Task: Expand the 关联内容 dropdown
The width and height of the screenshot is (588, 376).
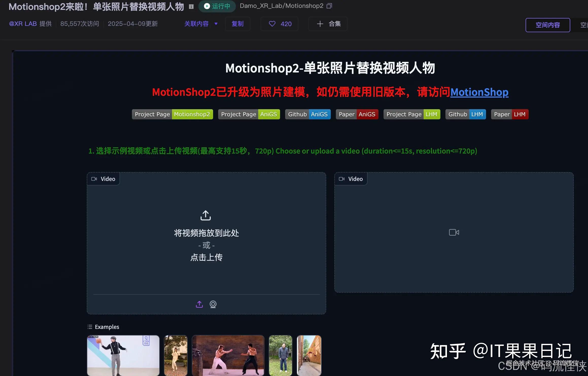Action: (x=201, y=24)
